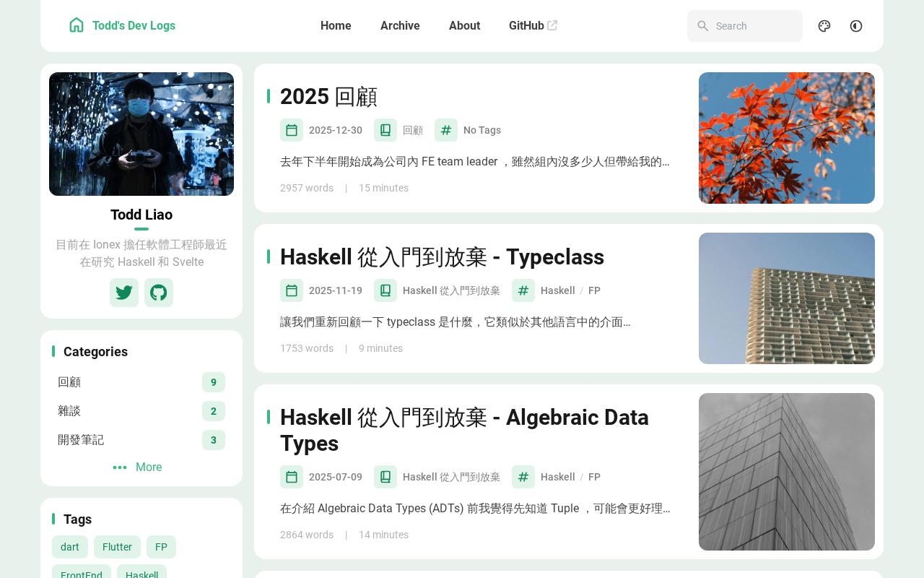Click the search magnifier icon
Image resolution: width=924 pixels, height=578 pixels.
[703, 26]
